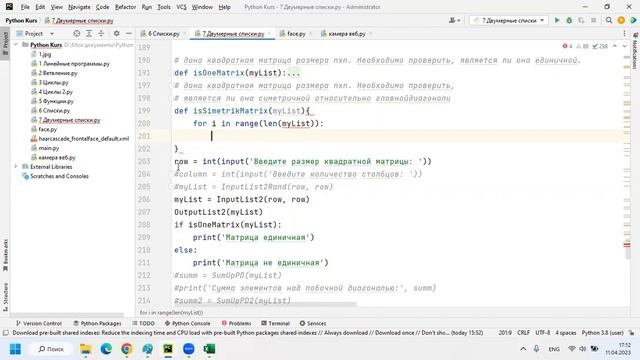640x360 pixels.
Task: Open the Notifications side panel
Action: [x=635, y=51]
